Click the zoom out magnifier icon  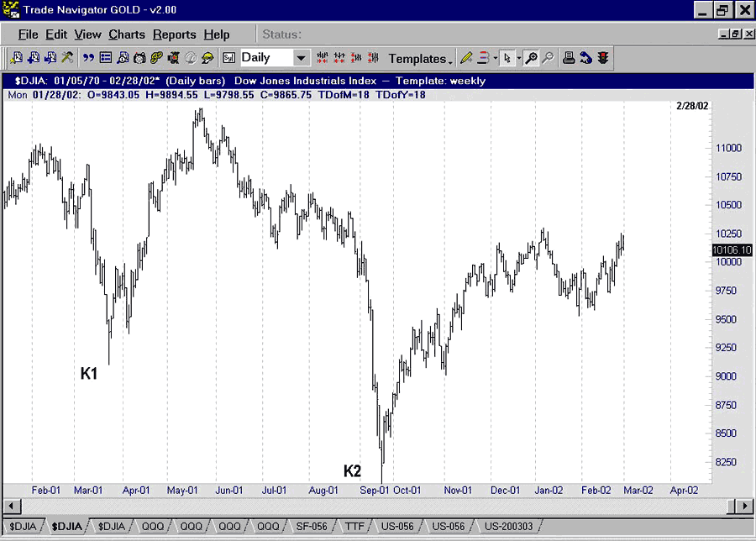(548, 58)
